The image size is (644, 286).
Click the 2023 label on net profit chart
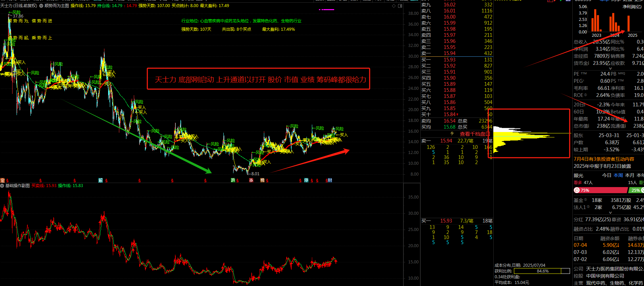(x=596, y=35)
